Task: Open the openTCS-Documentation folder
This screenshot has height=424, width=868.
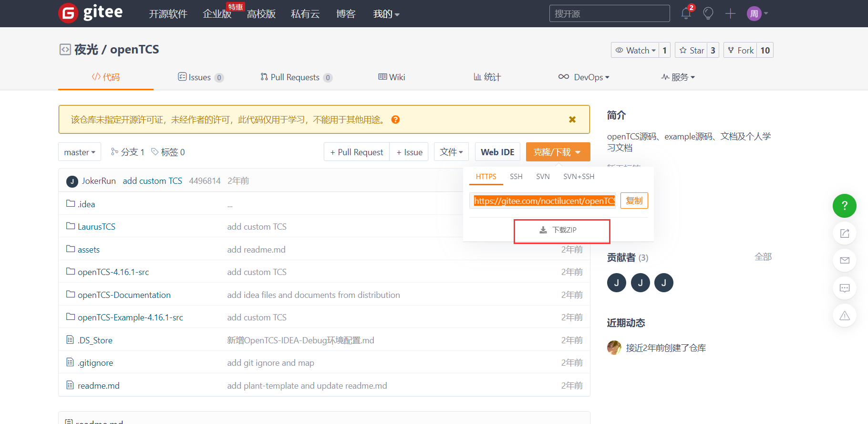Action: point(124,295)
